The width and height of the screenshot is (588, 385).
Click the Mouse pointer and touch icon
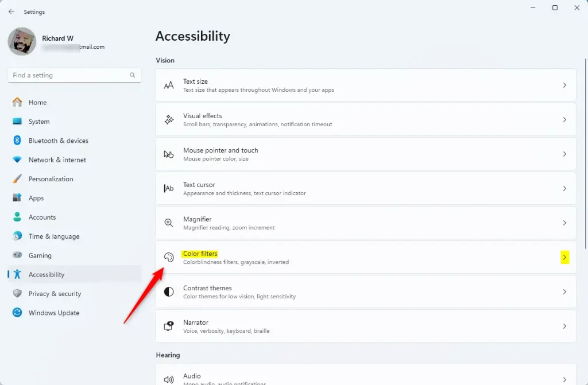pyautogui.click(x=169, y=154)
